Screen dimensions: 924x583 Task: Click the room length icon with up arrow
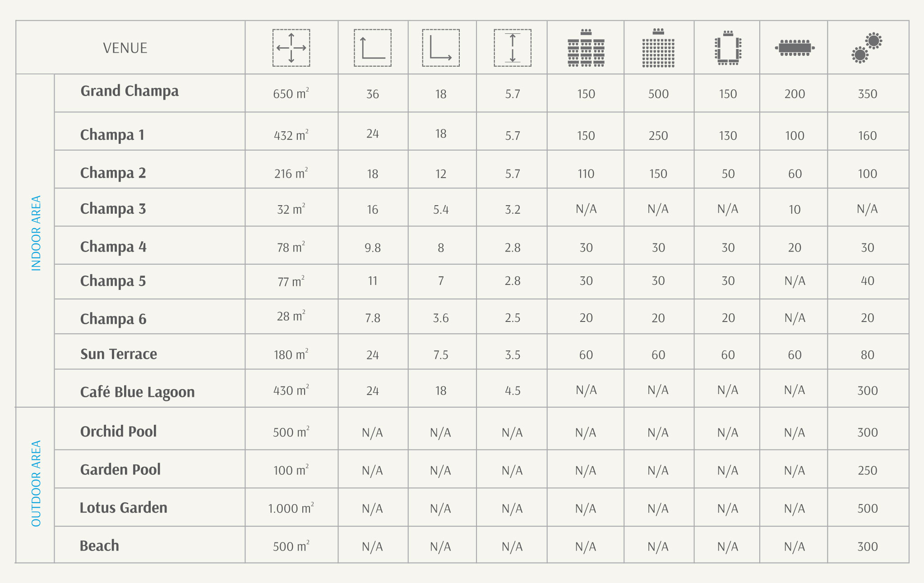click(x=372, y=48)
